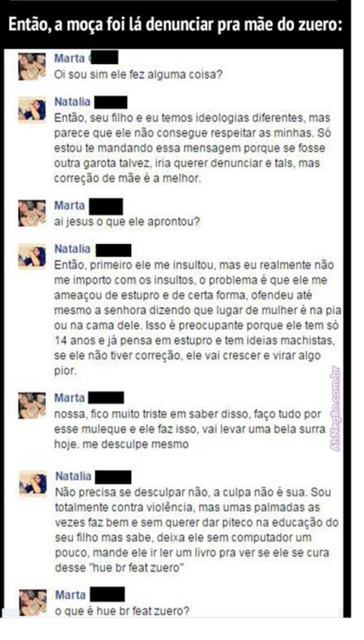The image size is (364, 640).
Task: Open Marta's avatar beside "fico muito triste" message
Action: click(32, 405)
